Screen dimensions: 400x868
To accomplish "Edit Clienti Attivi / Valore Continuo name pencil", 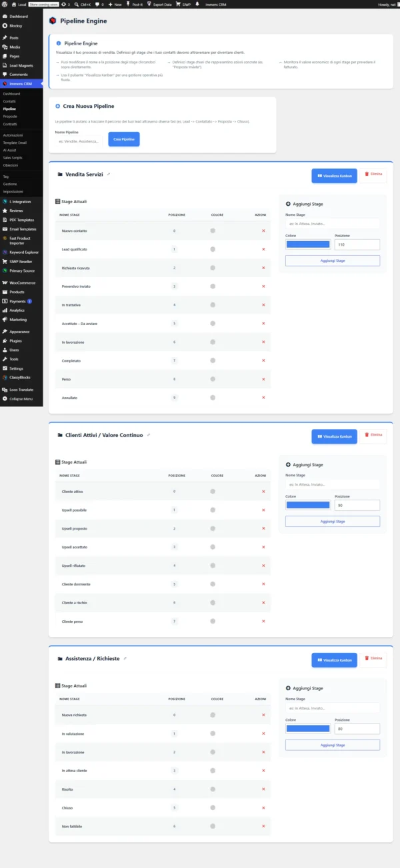I will (x=149, y=435).
